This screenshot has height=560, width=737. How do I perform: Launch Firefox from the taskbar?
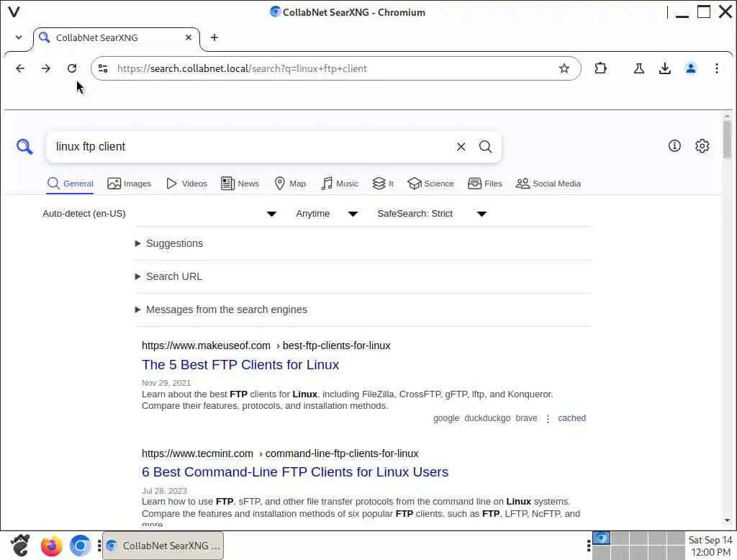51,546
